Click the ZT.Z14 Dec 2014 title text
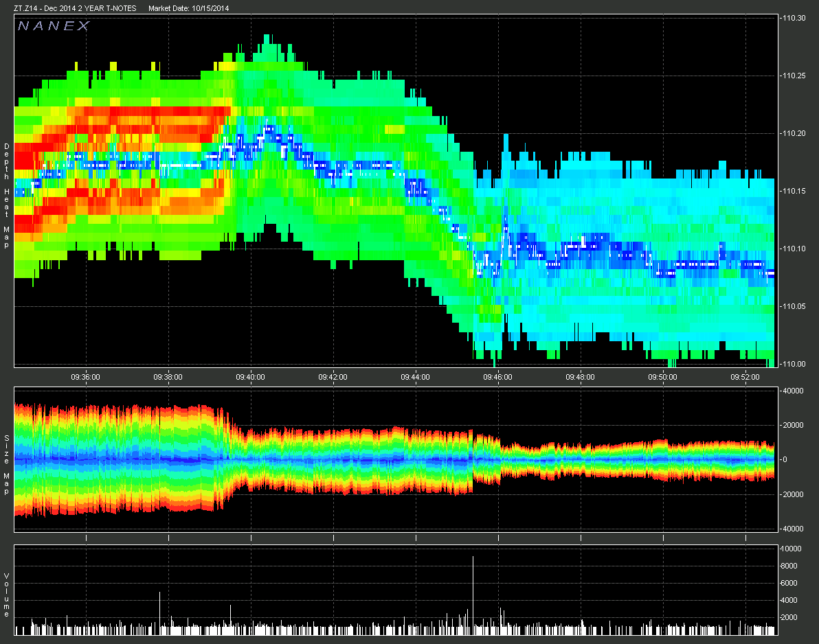The width and height of the screenshot is (819, 644). 75,8
